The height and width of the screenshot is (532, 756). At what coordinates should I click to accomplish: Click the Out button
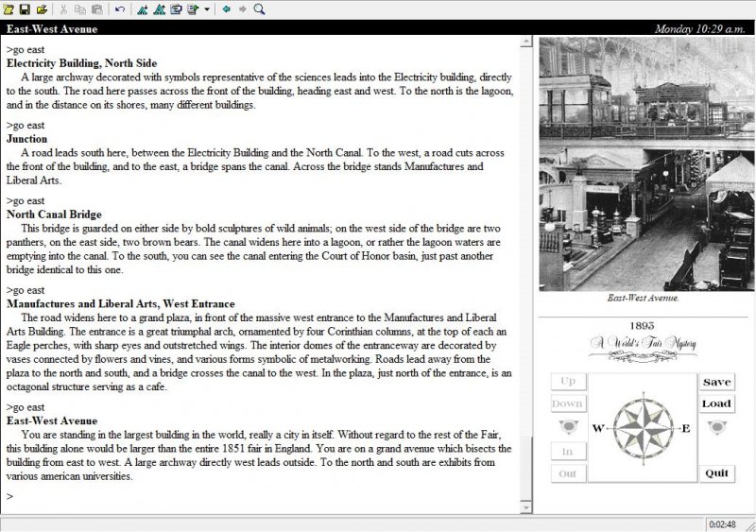point(569,473)
